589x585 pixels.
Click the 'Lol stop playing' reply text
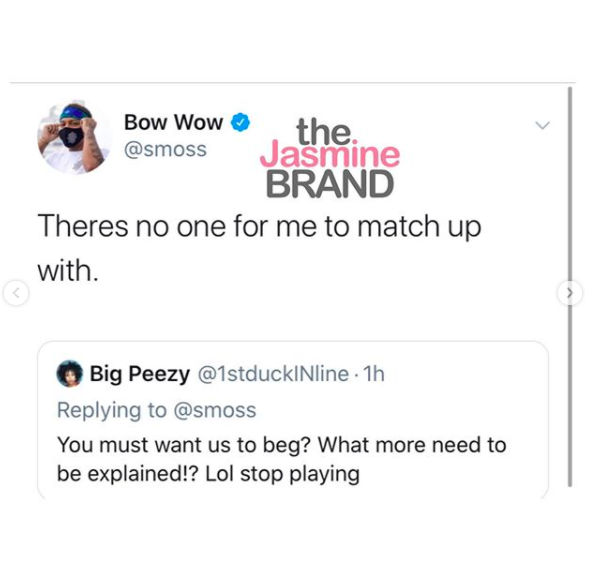282,474
